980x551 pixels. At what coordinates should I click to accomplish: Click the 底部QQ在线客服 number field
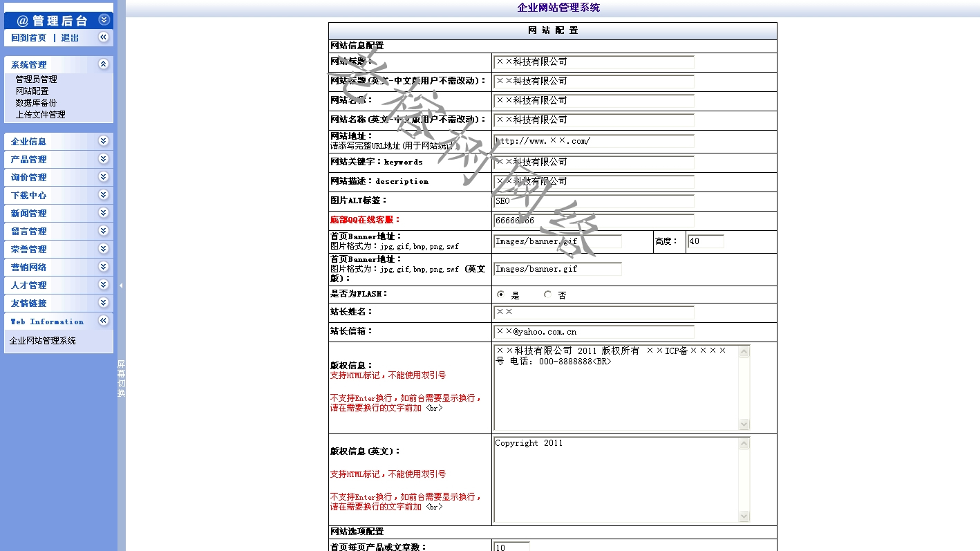pos(594,221)
